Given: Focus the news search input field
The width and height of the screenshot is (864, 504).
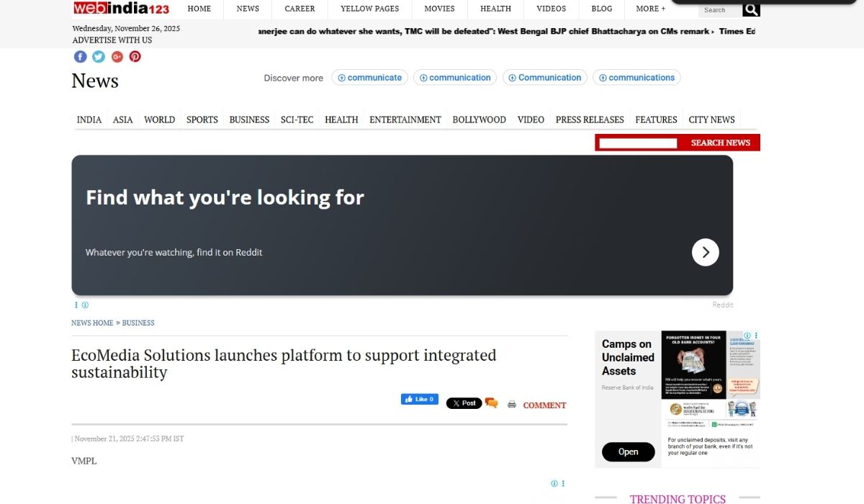Looking at the screenshot, I should point(638,143).
